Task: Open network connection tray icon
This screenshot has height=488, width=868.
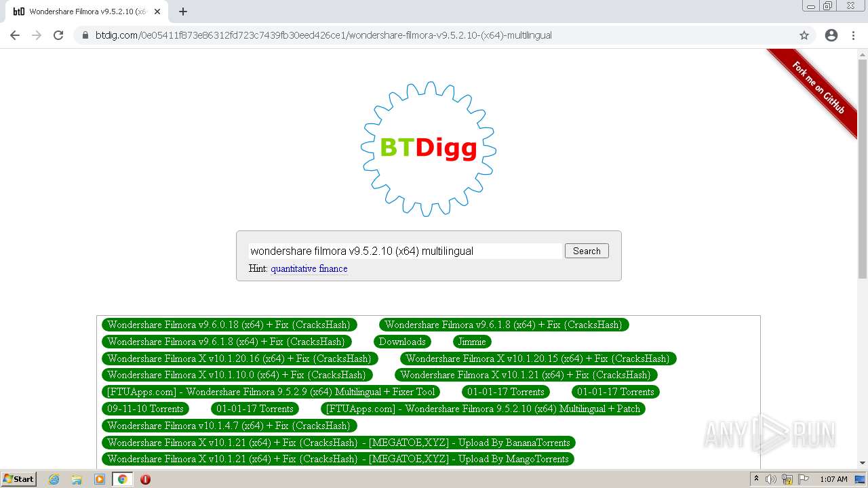Action: 787,479
